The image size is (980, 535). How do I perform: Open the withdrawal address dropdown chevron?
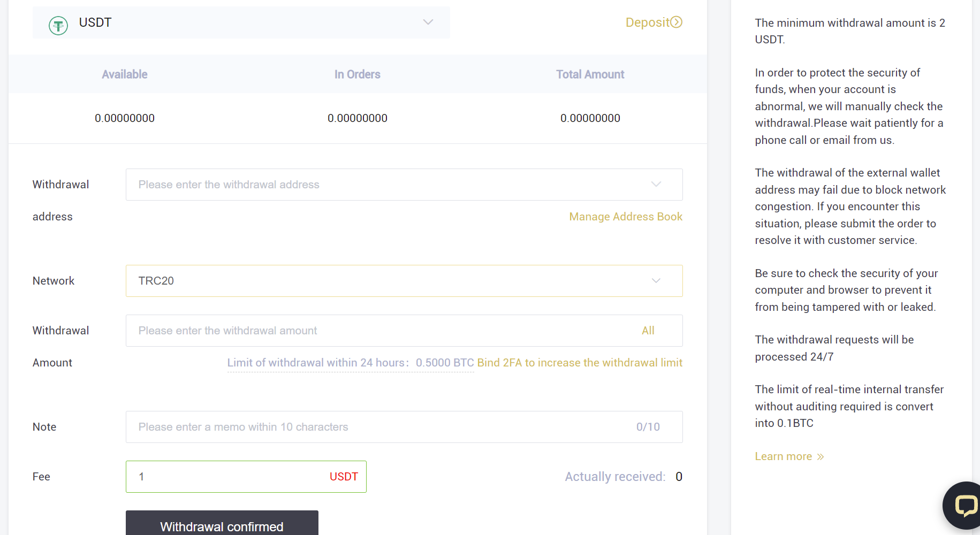click(656, 185)
